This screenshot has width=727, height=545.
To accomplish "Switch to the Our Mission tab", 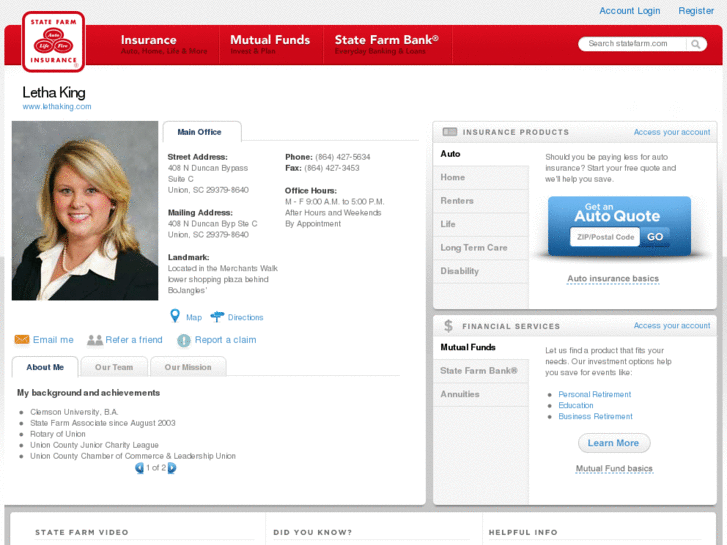I will 188,367.
